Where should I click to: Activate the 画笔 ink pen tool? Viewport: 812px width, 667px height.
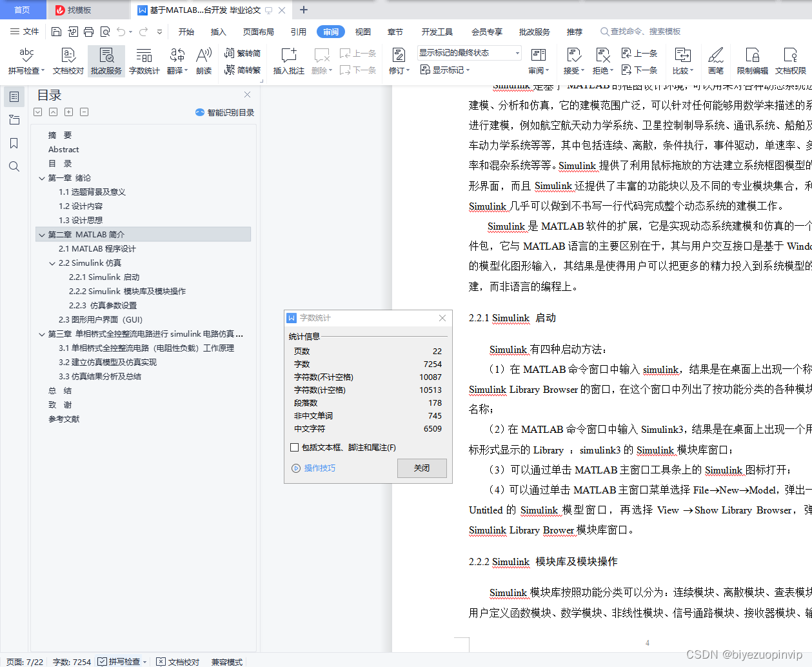click(716, 61)
